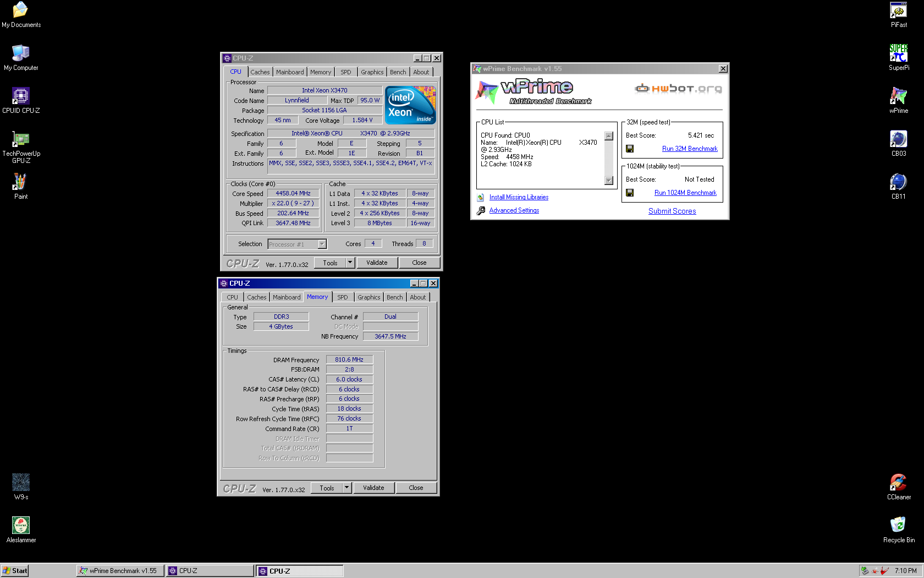Click the Intel Xeon inside logo
Screen dimensions: 924x578
(x=410, y=105)
